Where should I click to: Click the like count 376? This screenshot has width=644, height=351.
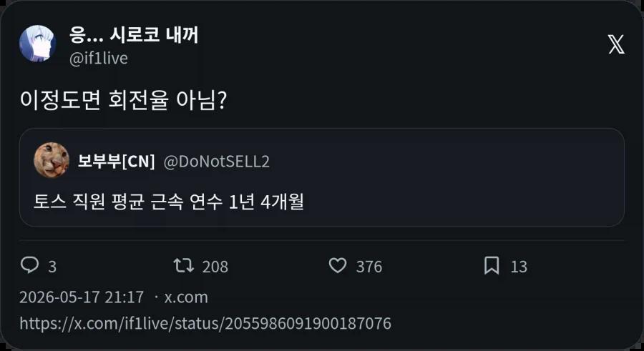point(369,267)
